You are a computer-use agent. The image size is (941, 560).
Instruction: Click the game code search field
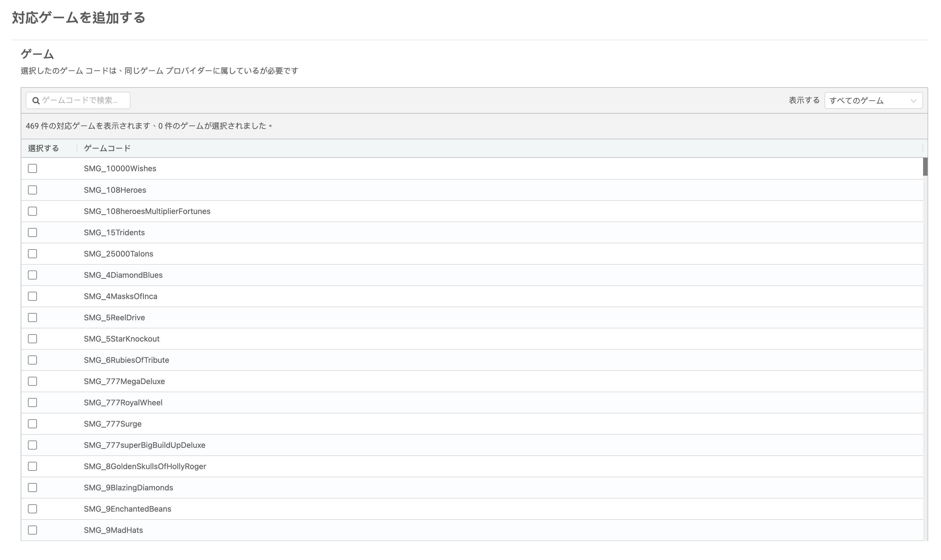(x=83, y=100)
